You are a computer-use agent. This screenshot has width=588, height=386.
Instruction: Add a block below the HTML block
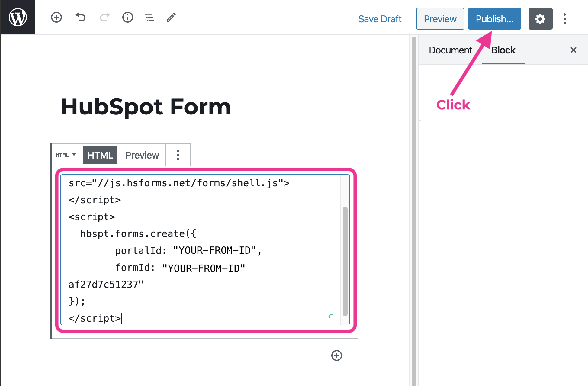tap(336, 355)
